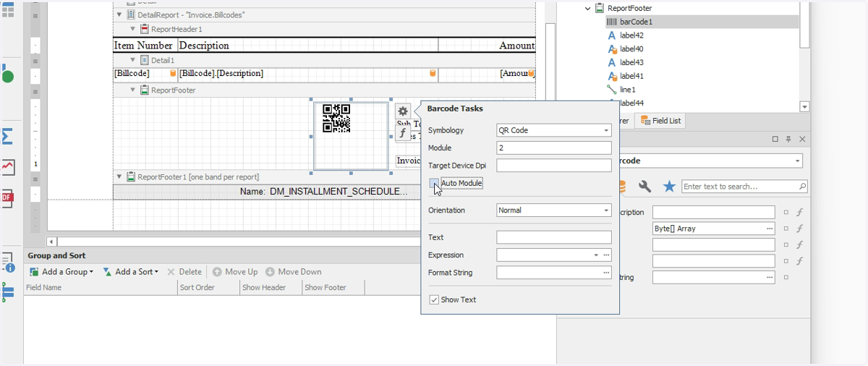Screen dimensions: 868x366
Task: Open the Orientation dropdown
Action: pos(606,210)
